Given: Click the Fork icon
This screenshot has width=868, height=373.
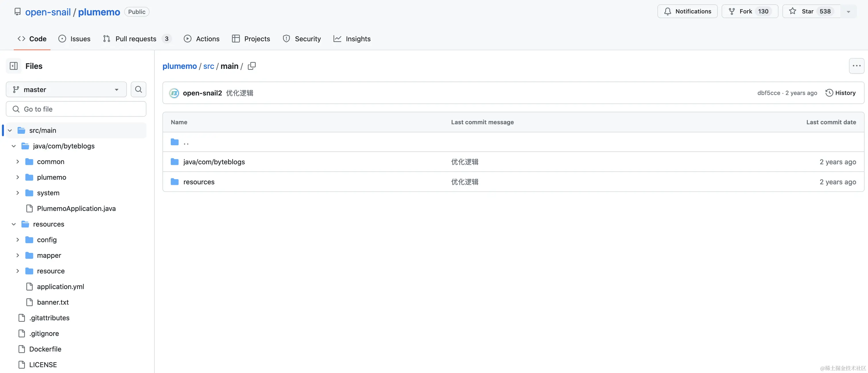Looking at the screenshot, I should pyautogui.click(x=732, y=11).
